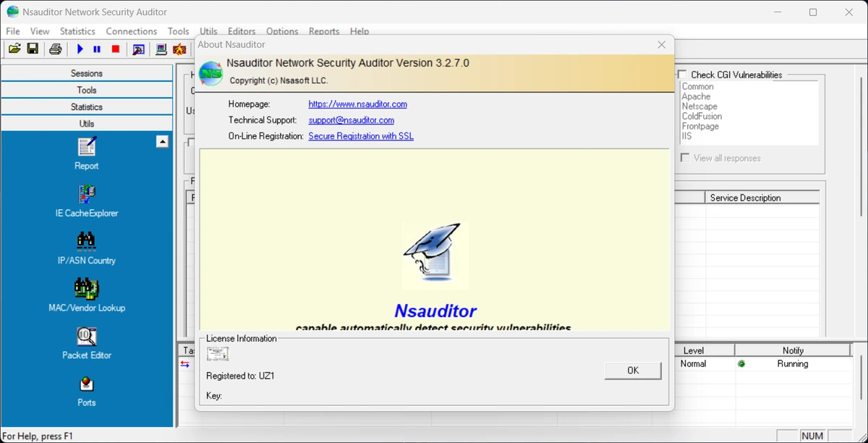Expand the Tools sidebar section
Viewport: 868px width, 443px height.
pos(87,90)
